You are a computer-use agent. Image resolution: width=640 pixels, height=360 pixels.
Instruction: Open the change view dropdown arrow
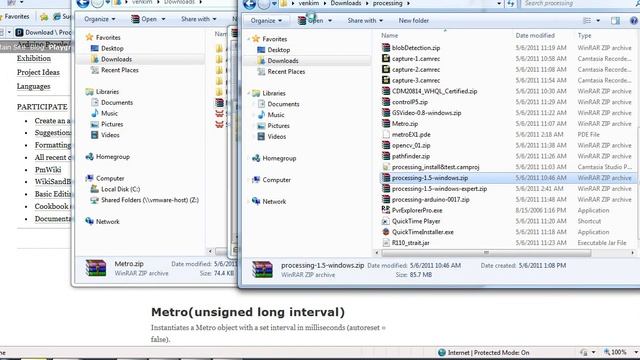[x=598, y=20]
